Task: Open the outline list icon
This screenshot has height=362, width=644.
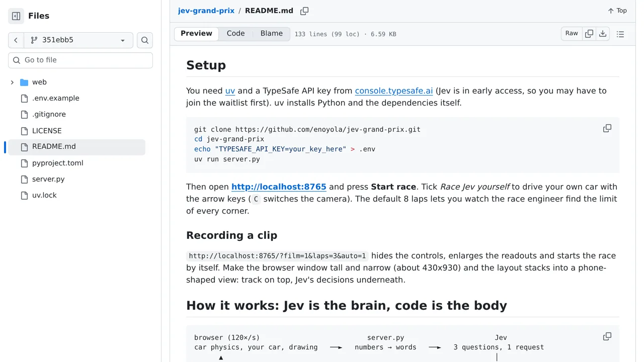Action: click(620, 34)
